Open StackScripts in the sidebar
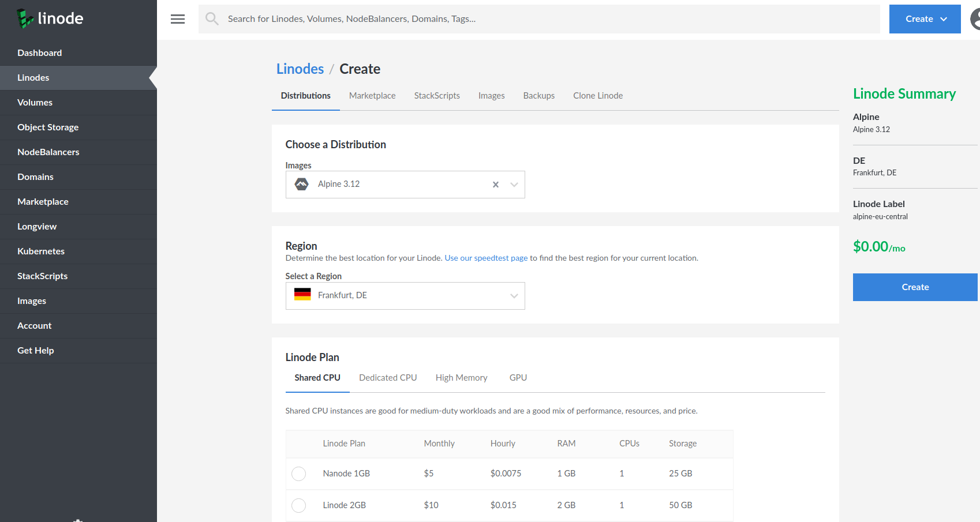The width and height of the screenshot is (980, 522). pos(78,276)
